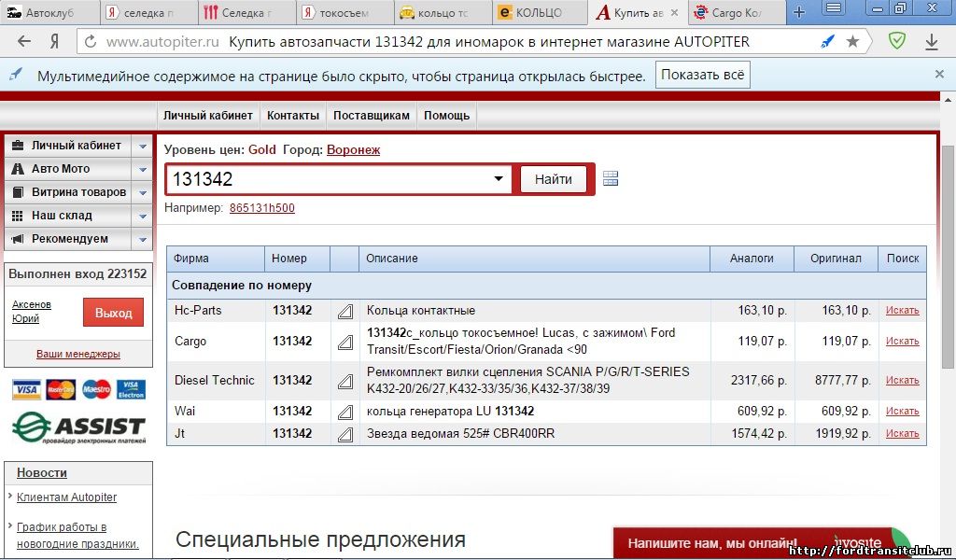Open Контакты in the top menu

[292, 115]
